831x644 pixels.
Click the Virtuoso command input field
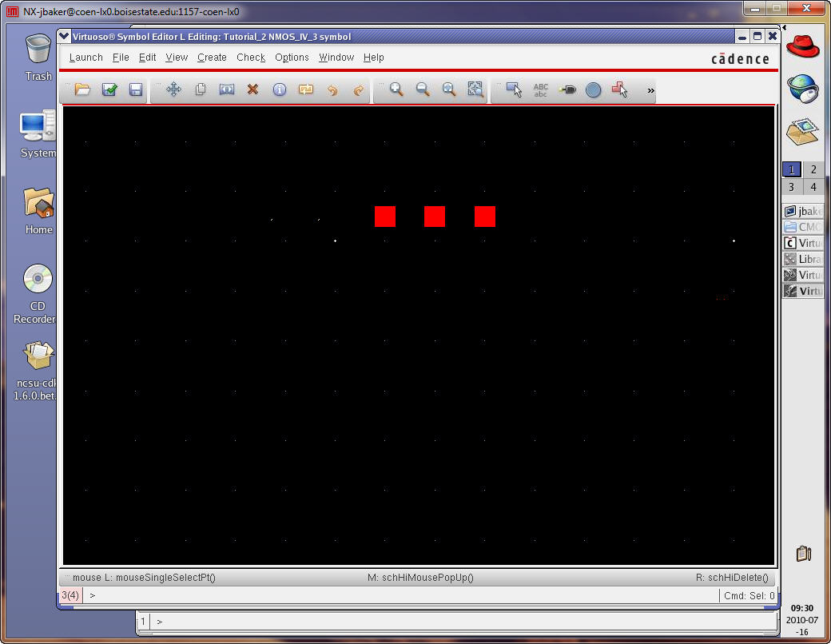[x=400, y=595]
